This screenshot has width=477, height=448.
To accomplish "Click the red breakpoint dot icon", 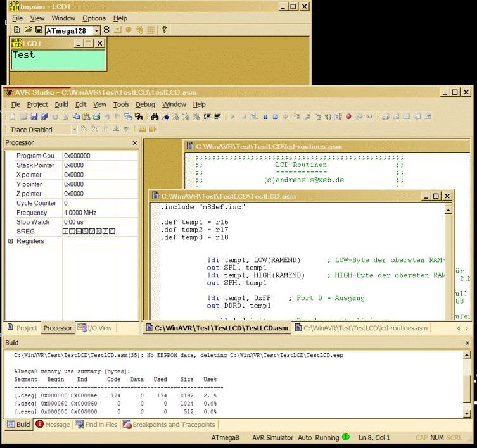I will click(348, 116).
